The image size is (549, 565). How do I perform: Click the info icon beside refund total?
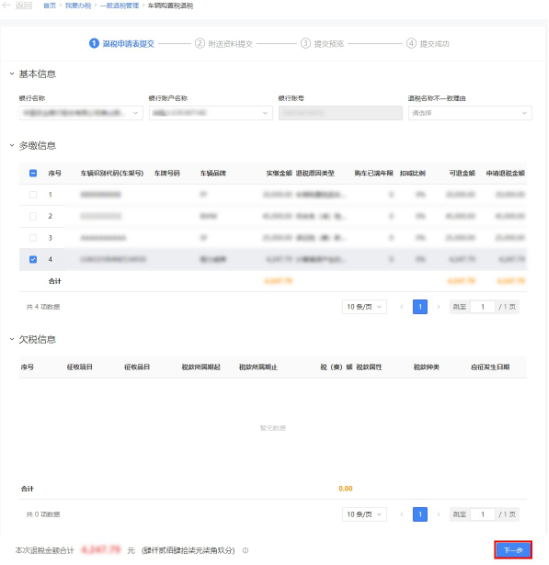click(x=246, y=550)
